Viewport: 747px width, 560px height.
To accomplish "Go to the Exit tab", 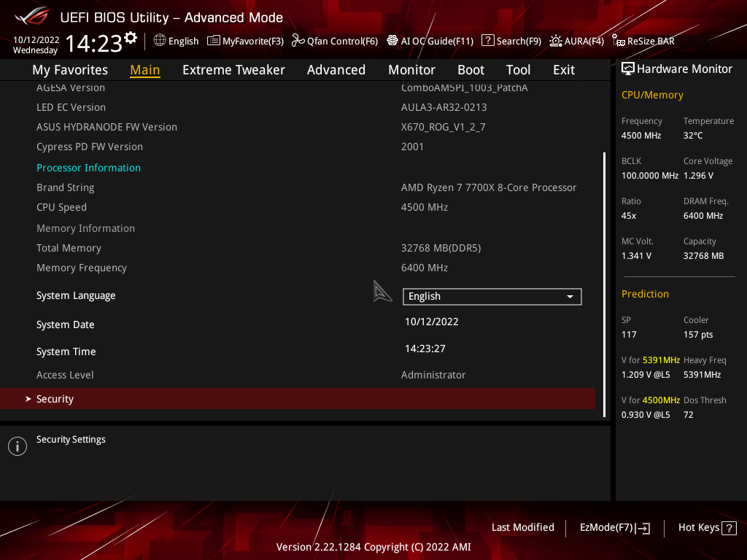I will [564, 70].
